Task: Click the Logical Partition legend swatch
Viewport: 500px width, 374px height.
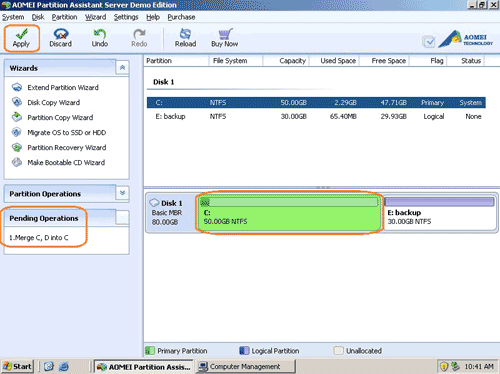Action: [244, 351]
